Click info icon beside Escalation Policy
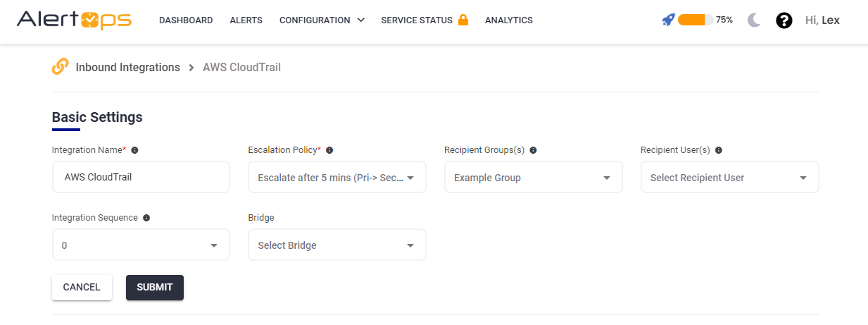This screenshot has height=325, width=868. [329, 150]
